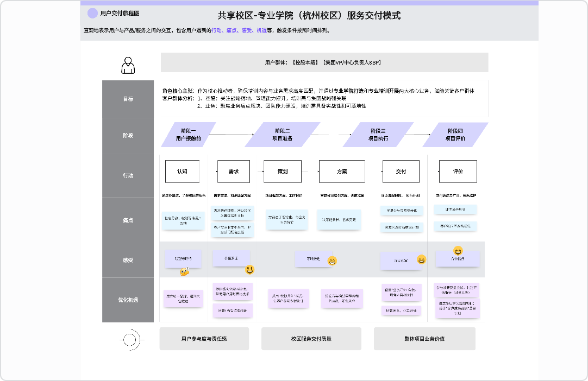Select the user persona silhouette icon
Image resolution: width=588 pixels, height=381 pixels.
coord(128,65)
